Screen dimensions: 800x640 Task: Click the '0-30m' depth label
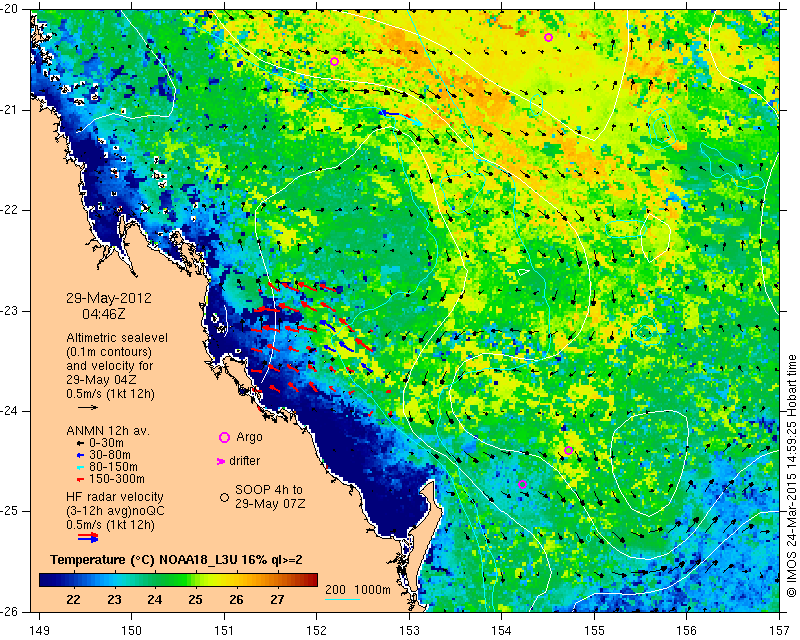point(106,443)
